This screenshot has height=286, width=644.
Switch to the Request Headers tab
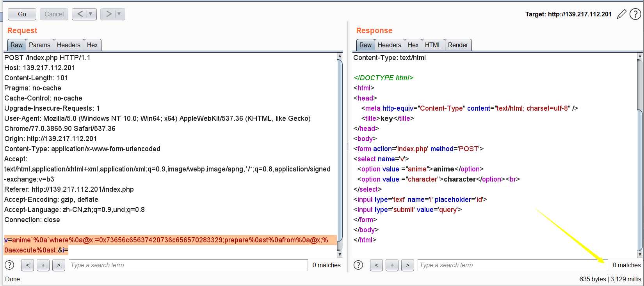[x=68, y=45]
